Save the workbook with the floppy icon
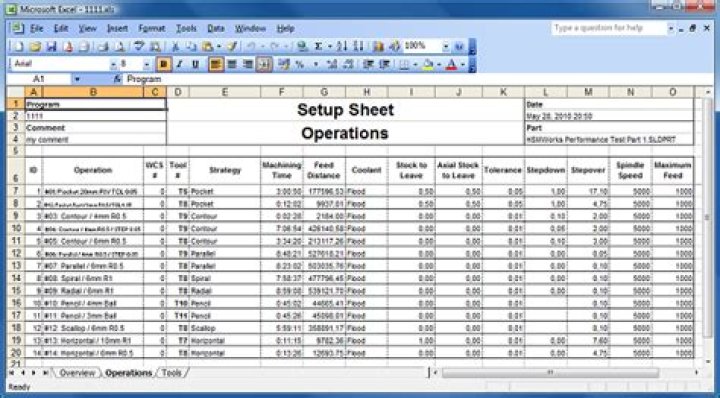 51,46
